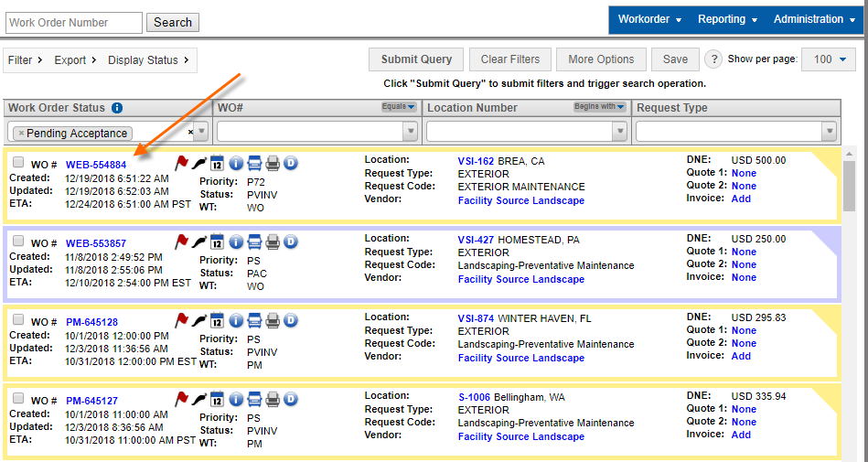Tick the checkbox for PM-645128
This screenshot has height=462, width=868.
pyautogui.click(x=18, y=320)
